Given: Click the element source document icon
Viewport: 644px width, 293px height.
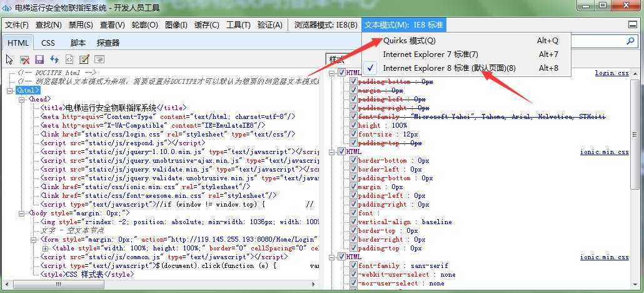Looking at the screenshot, I should pyautogui.click(x=69, y=59).
